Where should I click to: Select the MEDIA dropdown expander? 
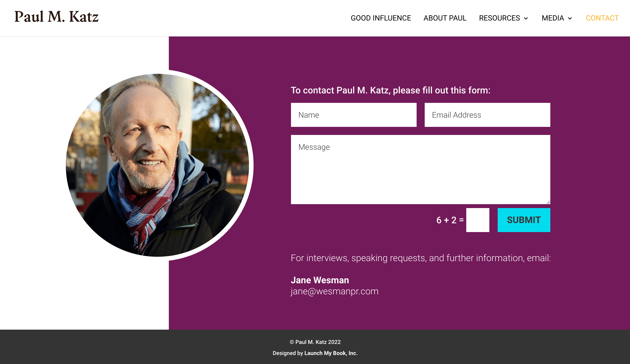pyautogui.click(x=571, y=18)
